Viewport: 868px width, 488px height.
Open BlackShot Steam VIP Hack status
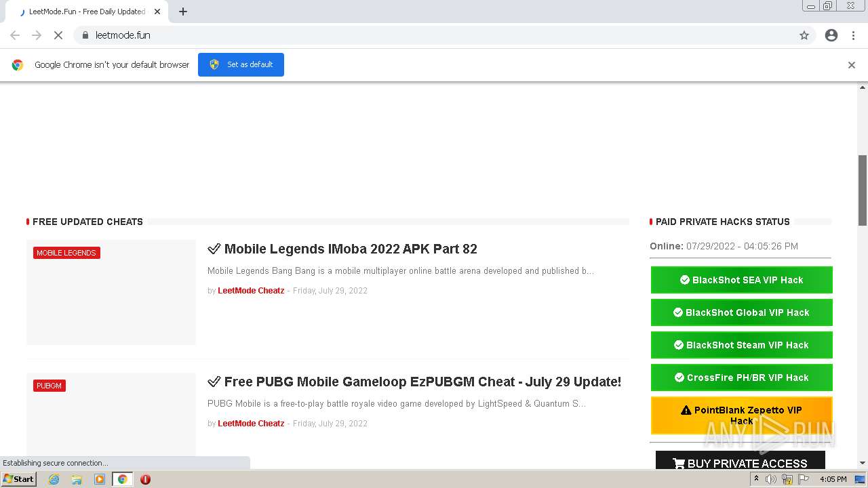(741, 345)
